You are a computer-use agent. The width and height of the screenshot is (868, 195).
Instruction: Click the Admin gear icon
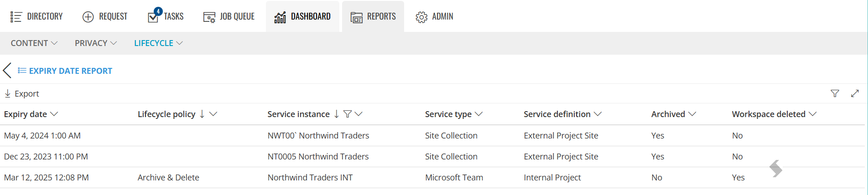(421, 17)
